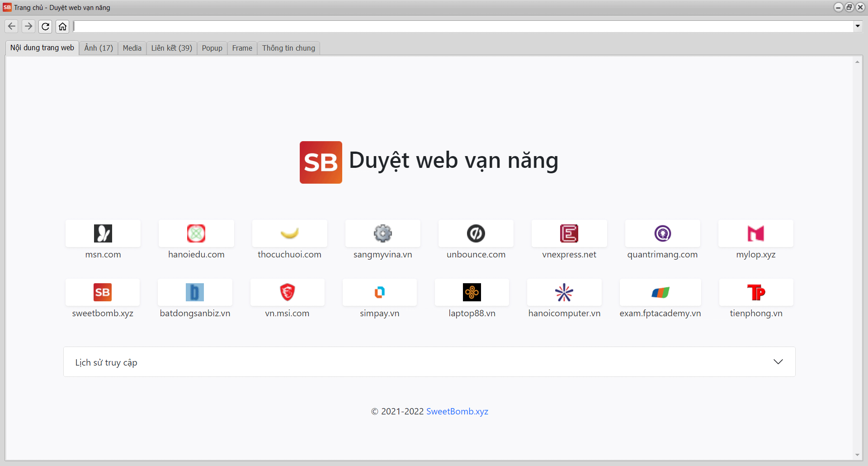The image size is (868, 466).
Task: Click the vnexpress.net link label
Action: tap(569, 255)
